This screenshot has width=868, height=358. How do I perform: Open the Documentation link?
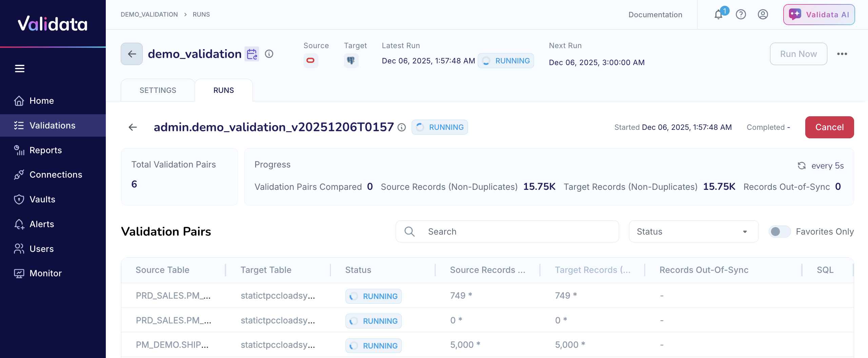click(x=655, y=15)
